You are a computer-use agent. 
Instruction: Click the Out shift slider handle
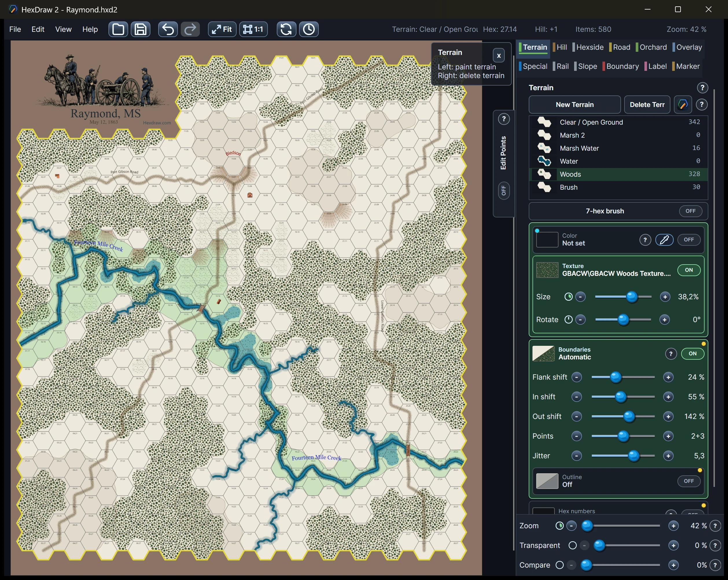629,416
